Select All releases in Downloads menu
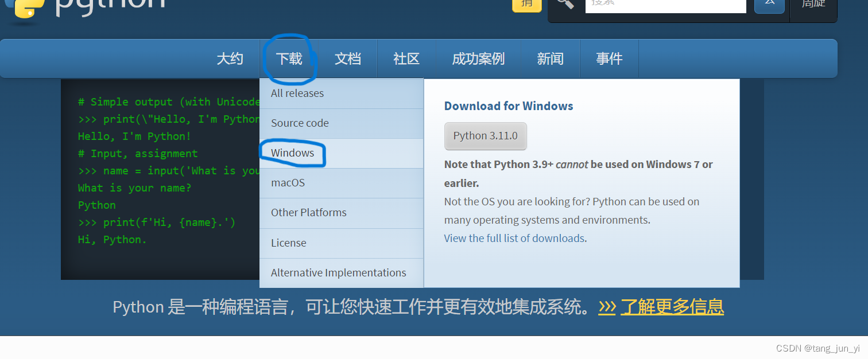 point(342,93)
